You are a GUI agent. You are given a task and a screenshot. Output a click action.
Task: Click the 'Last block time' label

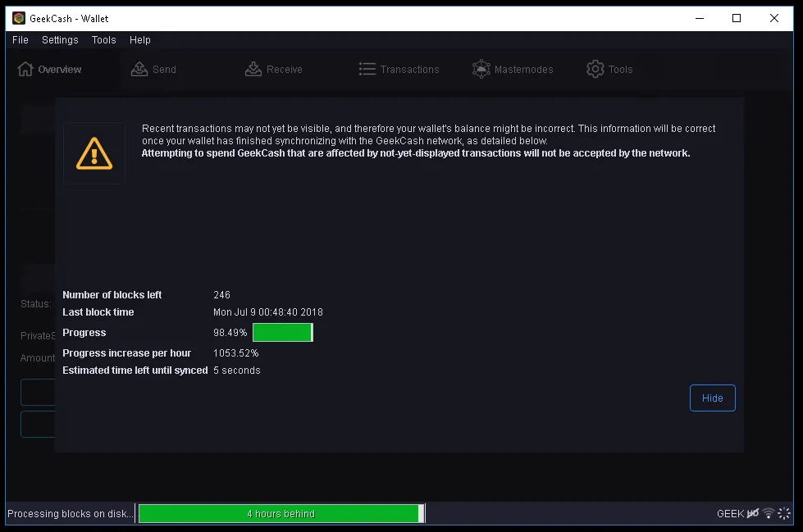(x=98, y=311)
